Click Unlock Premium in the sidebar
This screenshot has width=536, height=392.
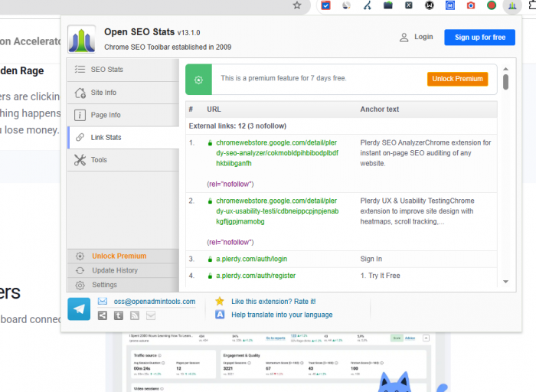pos(123,256)
